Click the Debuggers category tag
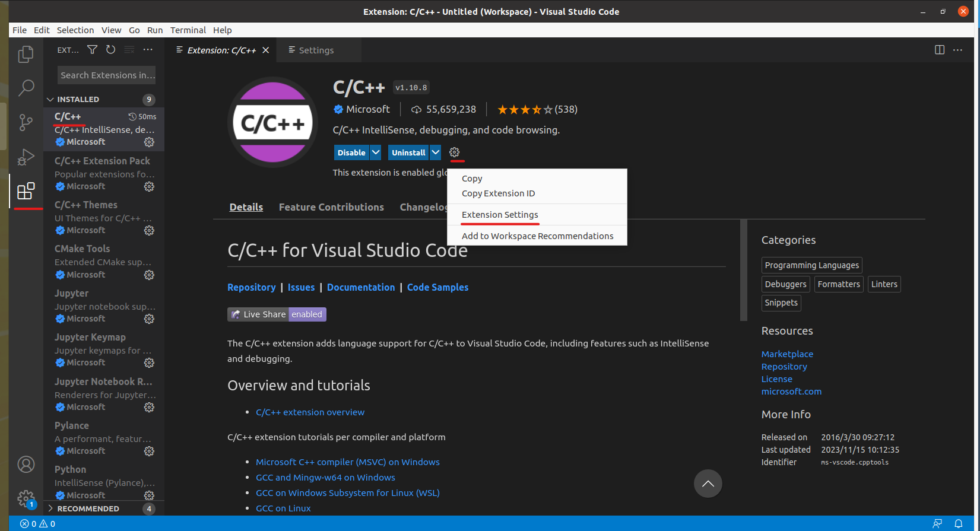This screenshot has width=980, height=531. click(x=785, y=284)
